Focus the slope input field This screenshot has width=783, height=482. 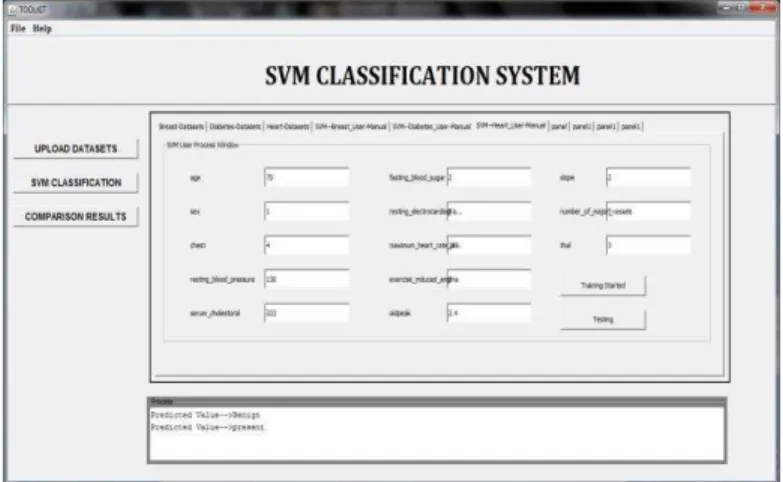pyautogui.click(x=649, y=177)
